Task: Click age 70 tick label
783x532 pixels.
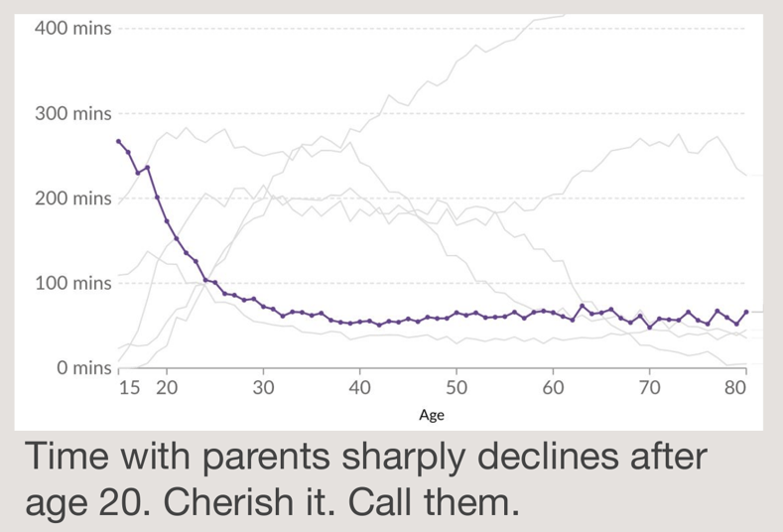Action: [x=649, y=388]
